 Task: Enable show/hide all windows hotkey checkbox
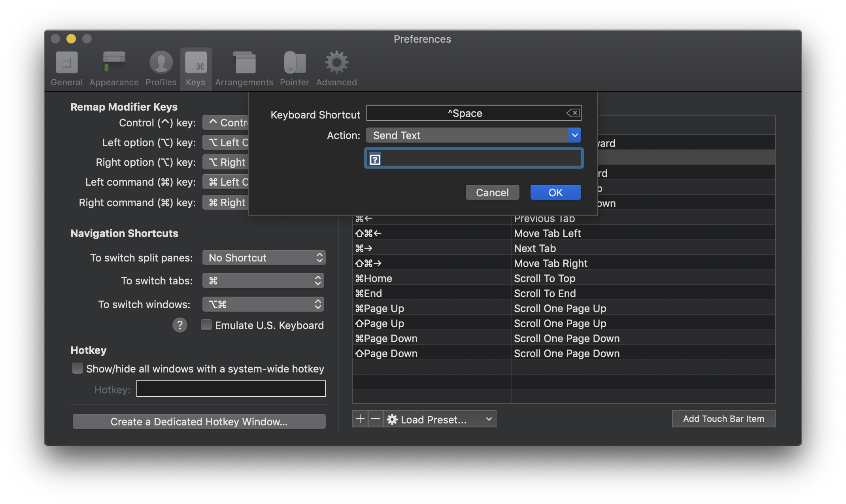(x=77, y=368)
